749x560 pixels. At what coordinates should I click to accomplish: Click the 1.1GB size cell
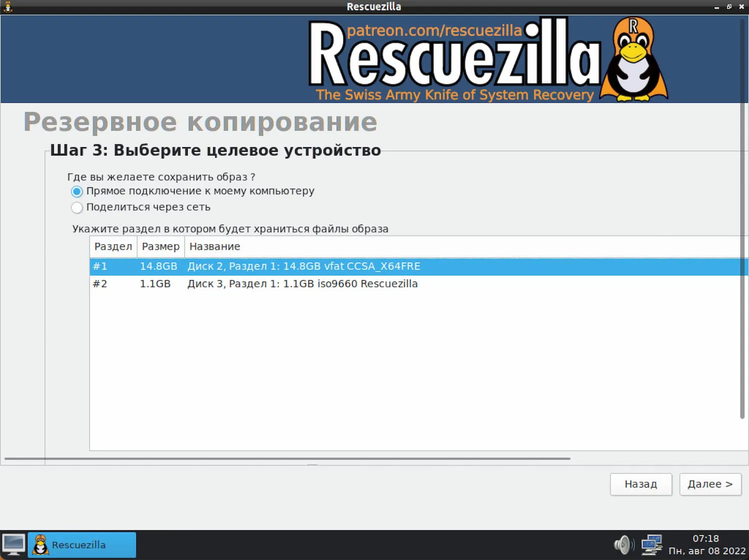[155, 284]
